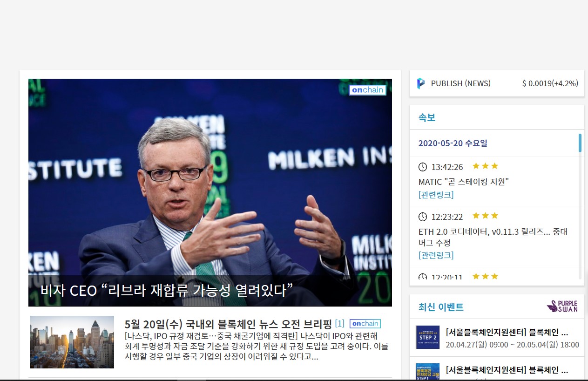Click the PUBLISH (NEWS) ticker label
This screenshot has width=588, height=381.
point(461,83)
